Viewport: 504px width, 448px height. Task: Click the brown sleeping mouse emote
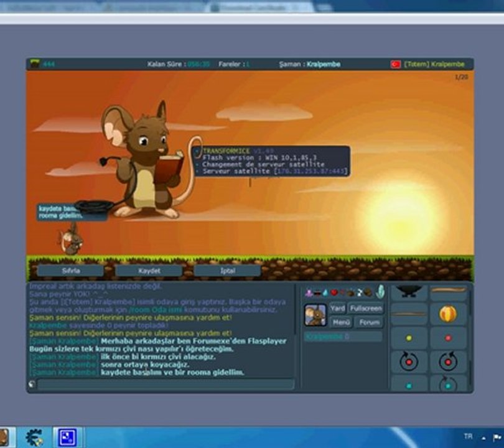pyautogui.click(x=368, y=293)
